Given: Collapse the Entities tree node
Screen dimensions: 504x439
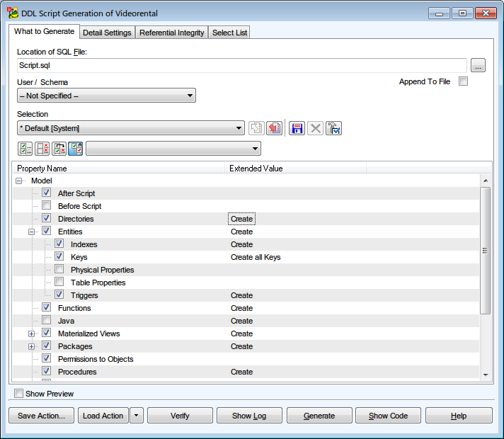Looking at the screenshot, I should pyautogui.click(x=31, y=232).
